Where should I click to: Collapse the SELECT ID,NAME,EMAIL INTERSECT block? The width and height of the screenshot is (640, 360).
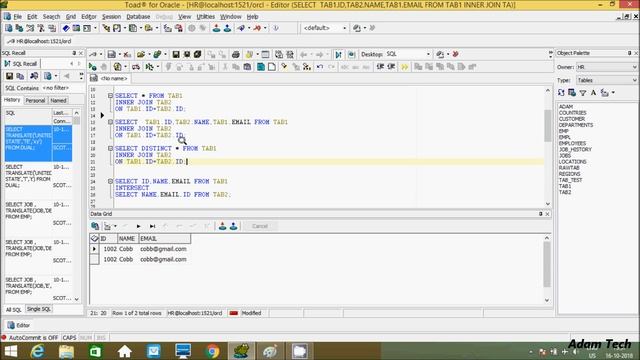[110, 181]
